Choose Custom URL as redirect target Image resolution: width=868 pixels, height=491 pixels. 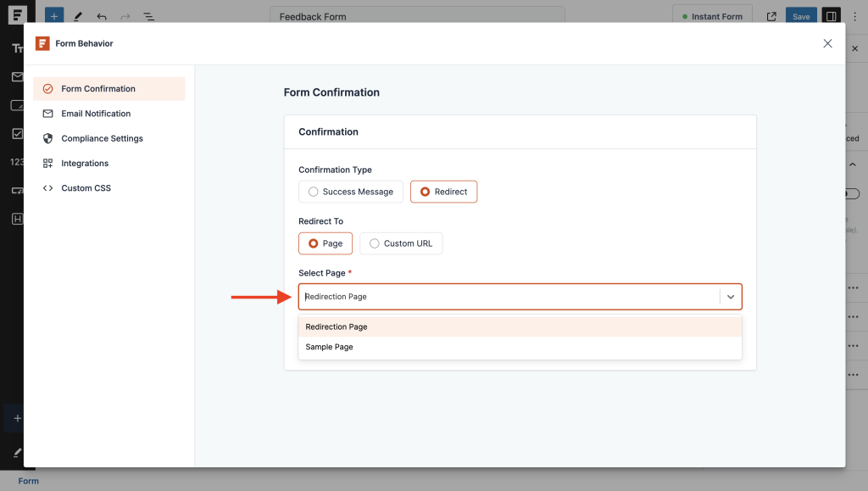400,243
